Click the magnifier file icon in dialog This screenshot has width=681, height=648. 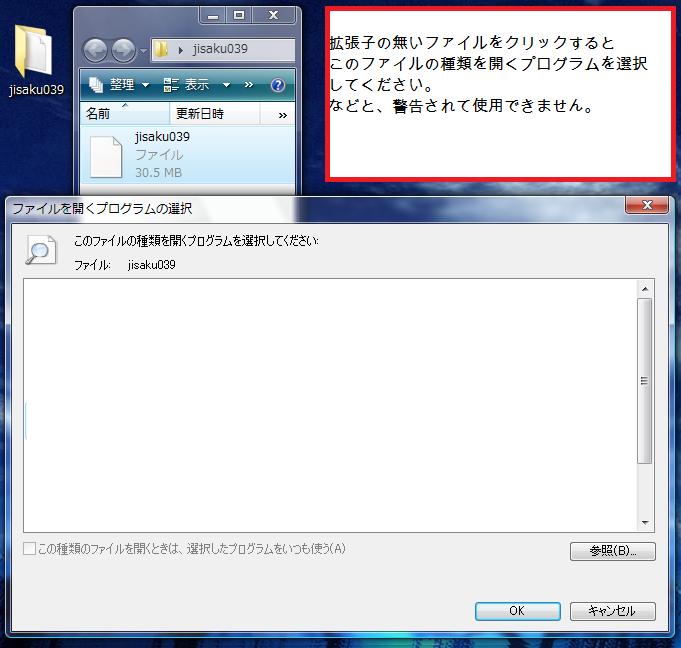tap(41, 250)
